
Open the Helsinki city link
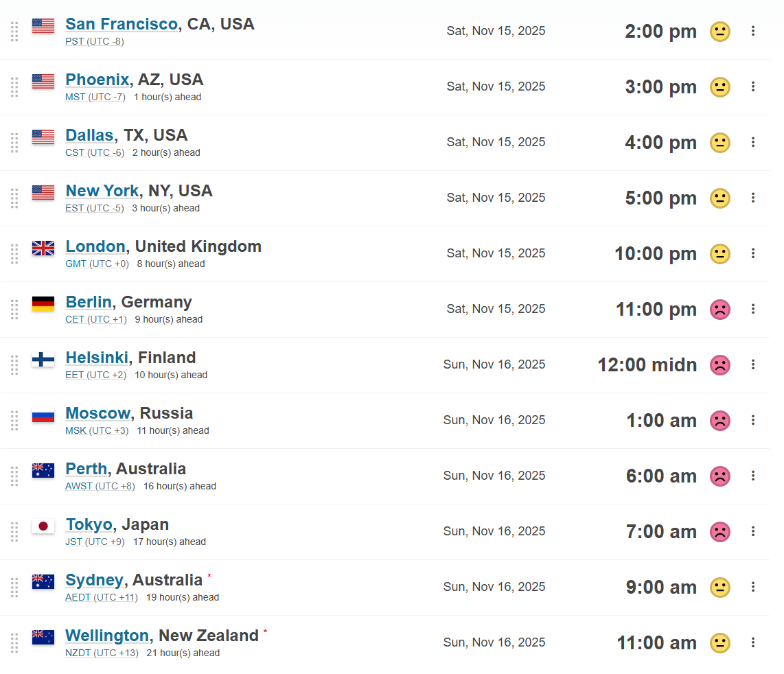[97, 358]
